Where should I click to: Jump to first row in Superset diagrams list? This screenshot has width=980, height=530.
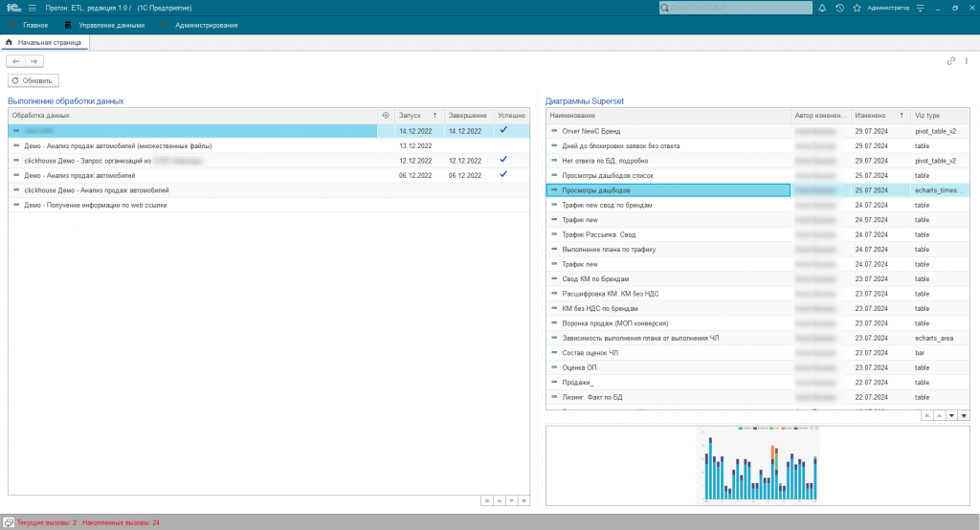(926, 415)
